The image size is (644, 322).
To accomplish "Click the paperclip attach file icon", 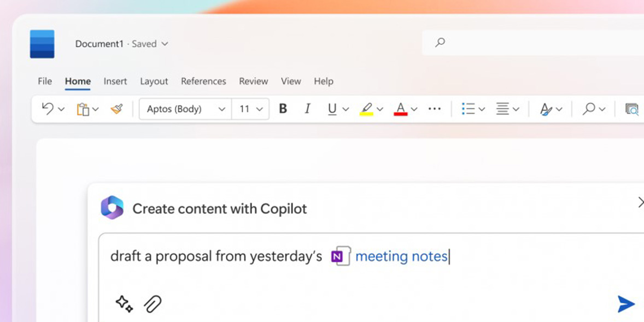I will tap(153, 304).
